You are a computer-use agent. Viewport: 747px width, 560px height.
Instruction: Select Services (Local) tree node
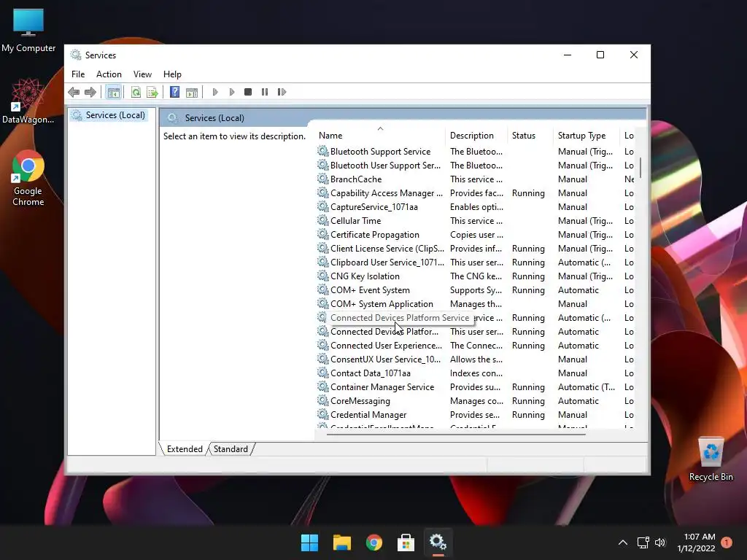point(109,115)
